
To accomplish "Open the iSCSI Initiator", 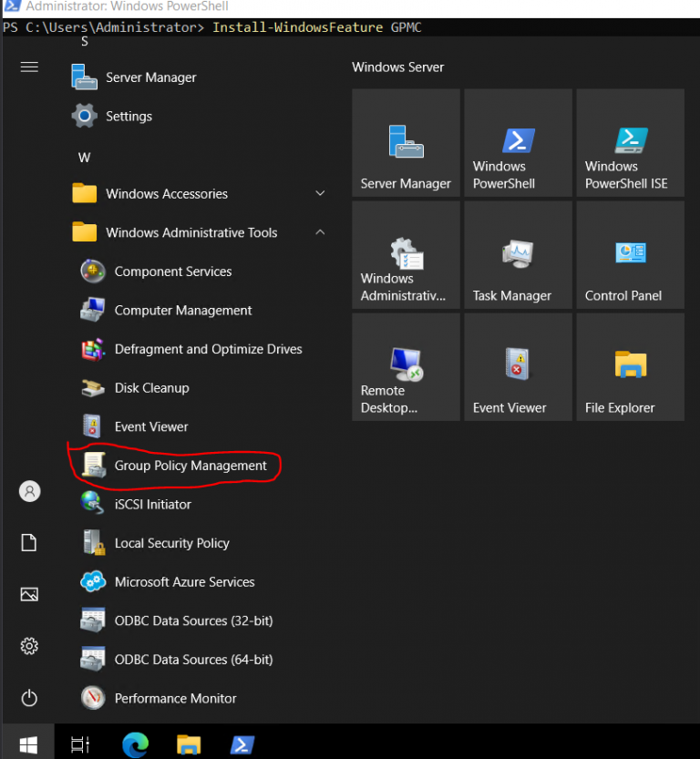I will pos(151,504).
